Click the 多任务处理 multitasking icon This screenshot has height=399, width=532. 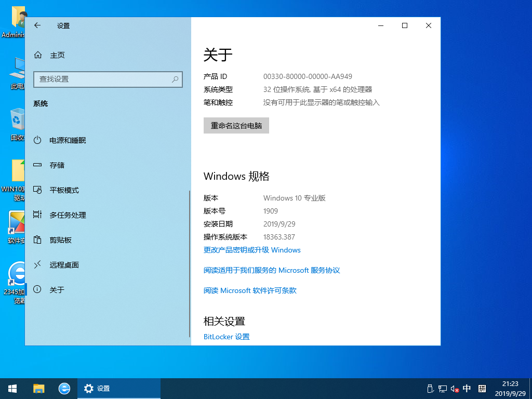(x=37, y=215)
